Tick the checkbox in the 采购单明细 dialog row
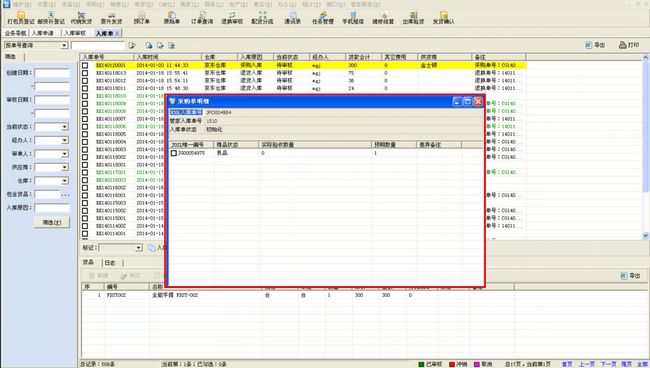Screen dimensions: 650x368 [x=174, y=153]
